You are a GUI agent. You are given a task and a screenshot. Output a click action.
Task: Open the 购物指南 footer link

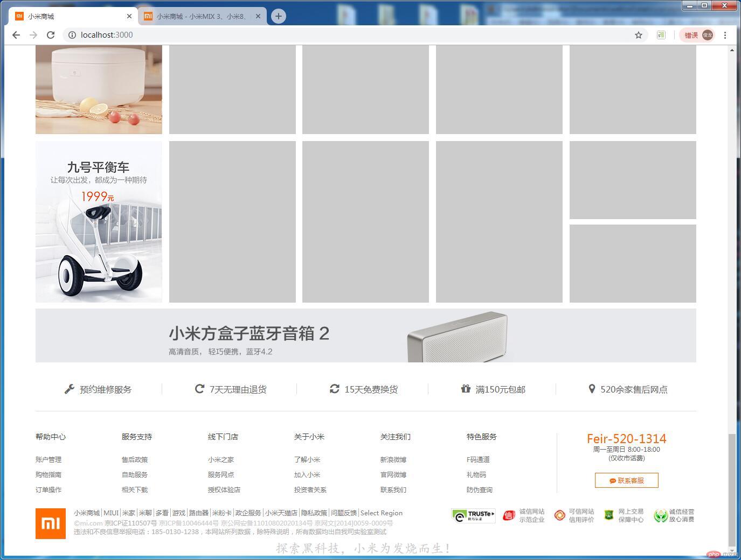49,475
